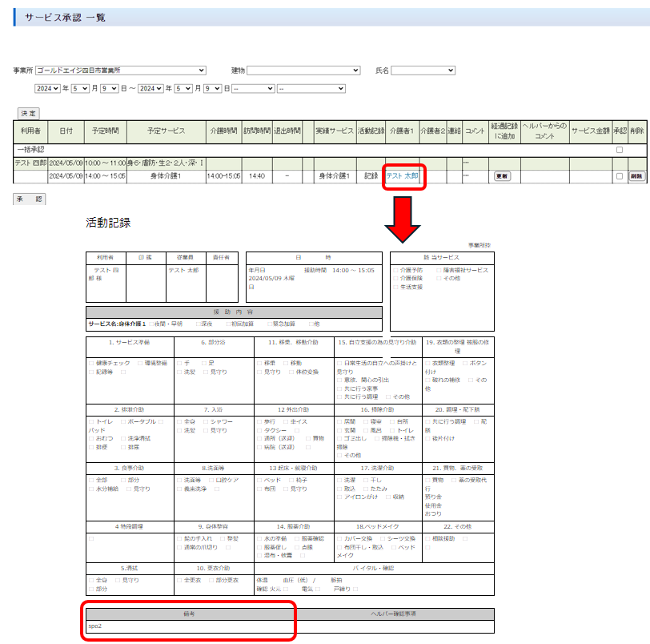This screenshot has height=644, width=650.
Task: Click the 決定 button
Action: 28,114
